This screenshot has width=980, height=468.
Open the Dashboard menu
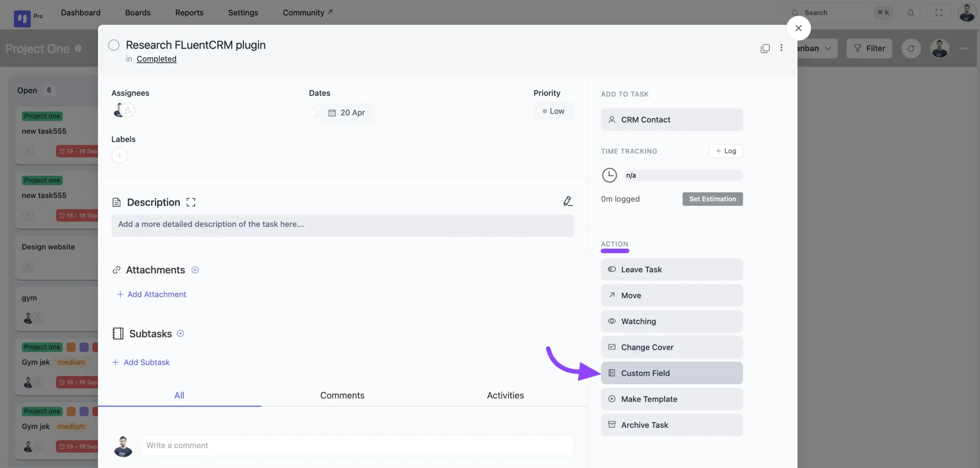pos(80,13)
